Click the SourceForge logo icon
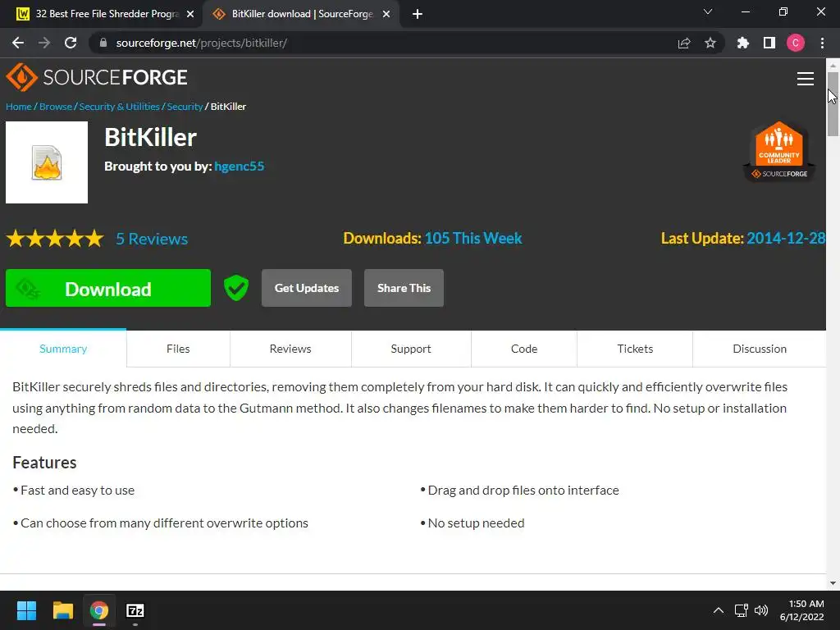The width and height of the screenshot is (840, 630). point(21,77)
